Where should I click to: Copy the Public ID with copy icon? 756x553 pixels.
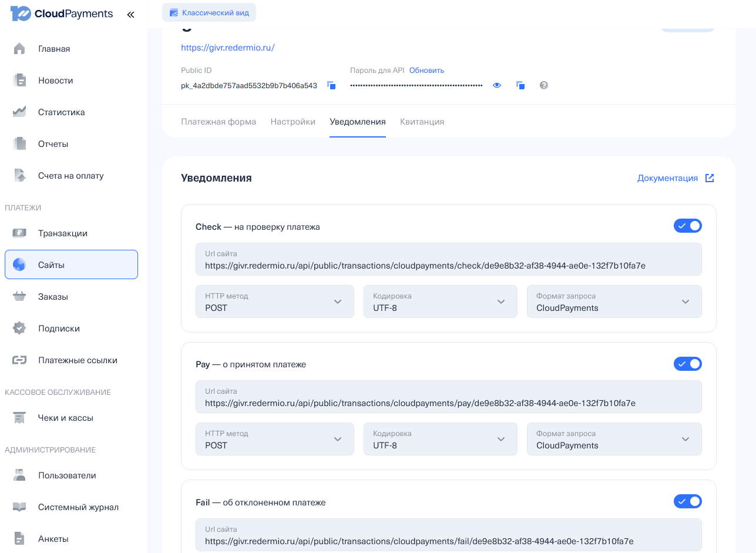331,85
